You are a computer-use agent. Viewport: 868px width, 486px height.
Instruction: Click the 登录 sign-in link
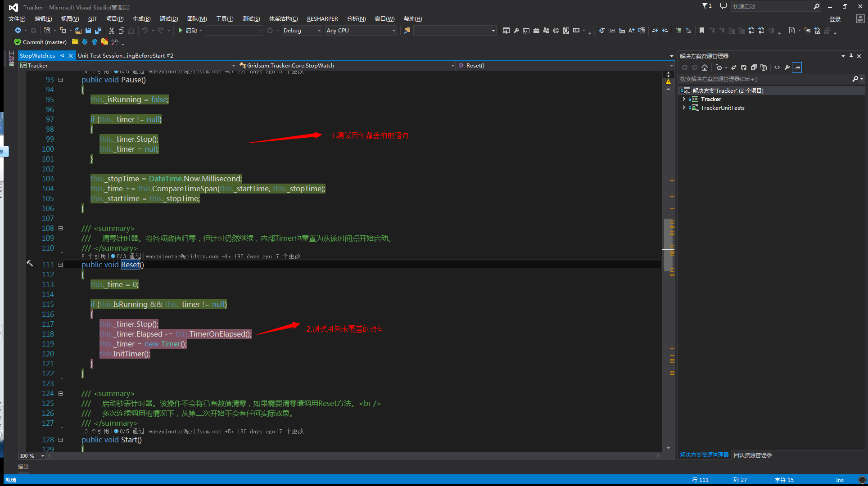835,19
